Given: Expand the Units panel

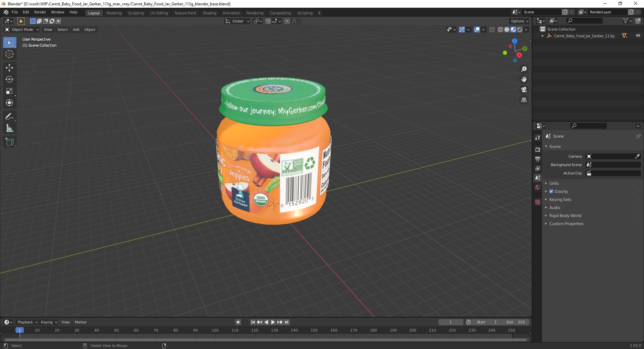Looking at the screenshot, I should pos(554,183).
